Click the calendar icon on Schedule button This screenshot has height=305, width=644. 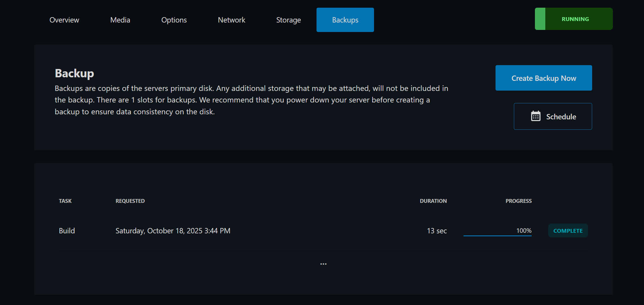point(536,116)
